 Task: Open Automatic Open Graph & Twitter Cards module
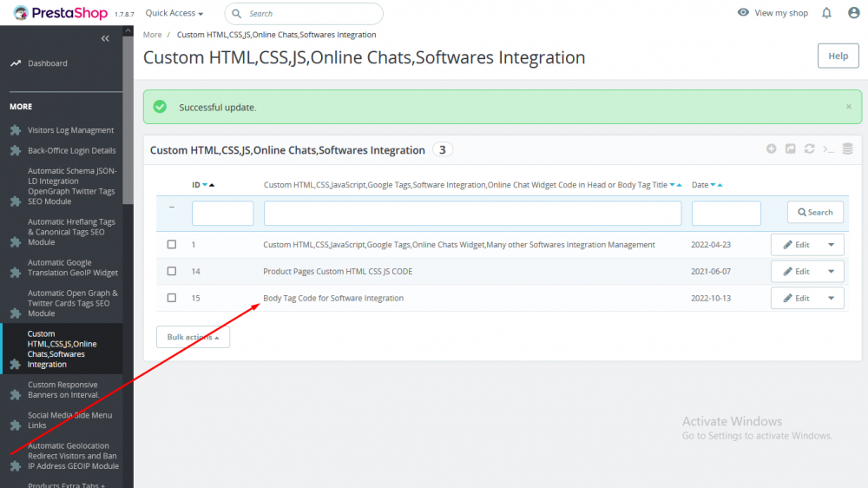click(73, 303)
